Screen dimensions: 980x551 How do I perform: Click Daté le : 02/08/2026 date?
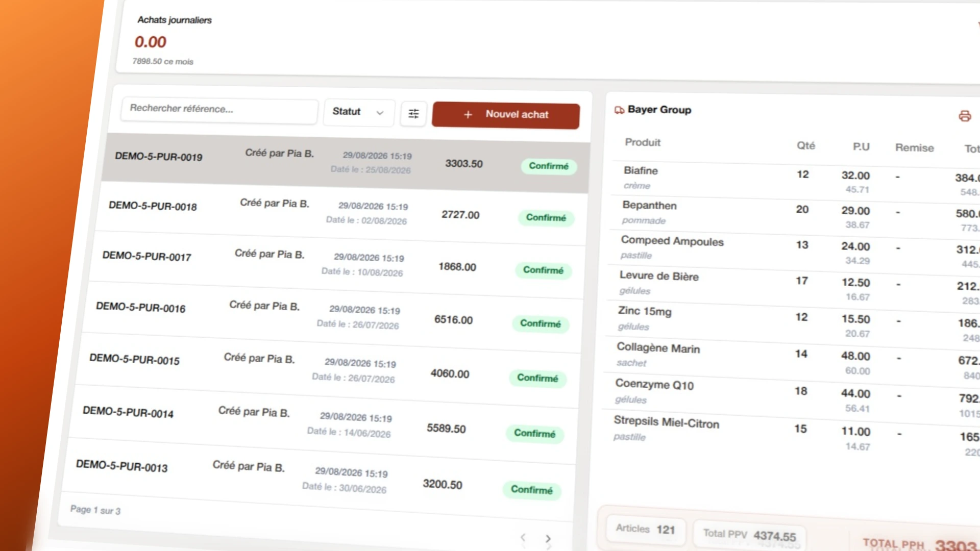[366, 220]
